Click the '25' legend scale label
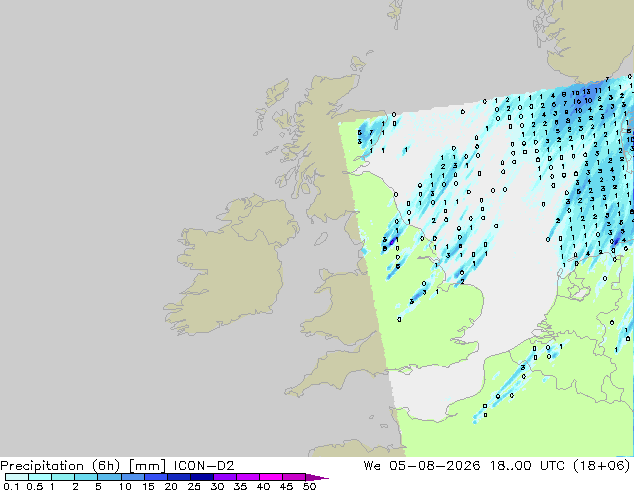The width and height of the screenshot is (634, 490). (194, 486)
